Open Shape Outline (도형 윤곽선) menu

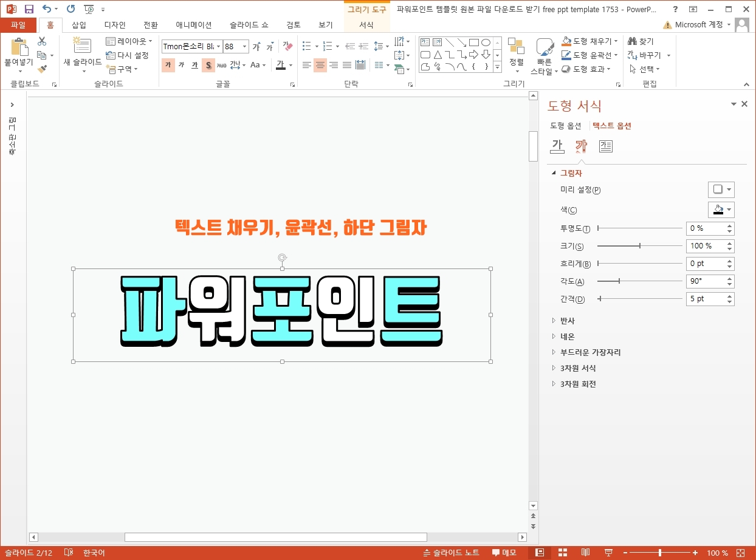pos(589,55)
